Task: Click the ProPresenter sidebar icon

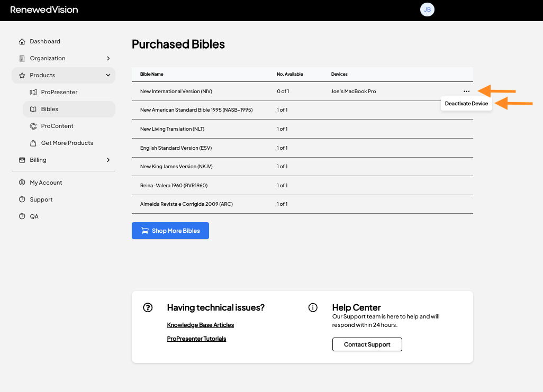Action: click(x=33, y=93)
